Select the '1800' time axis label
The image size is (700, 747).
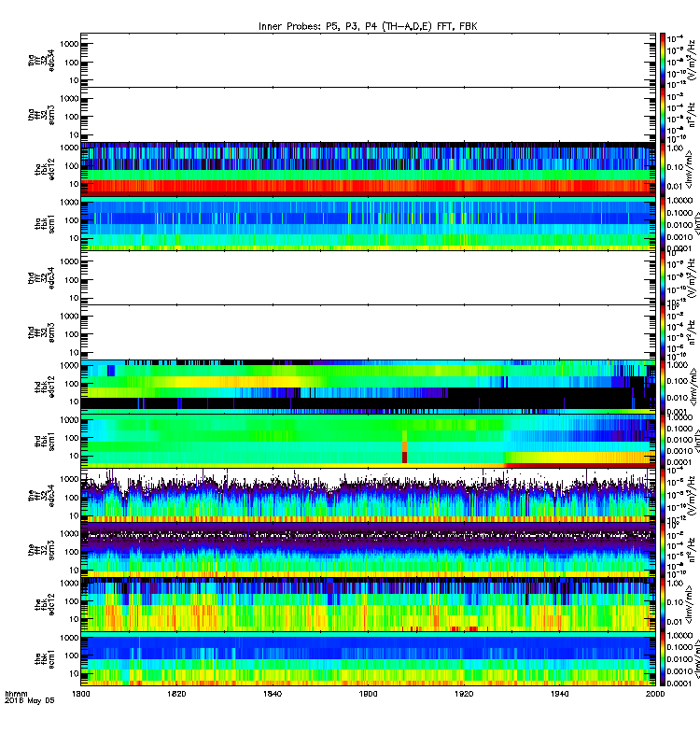click(x=80, y=694)
